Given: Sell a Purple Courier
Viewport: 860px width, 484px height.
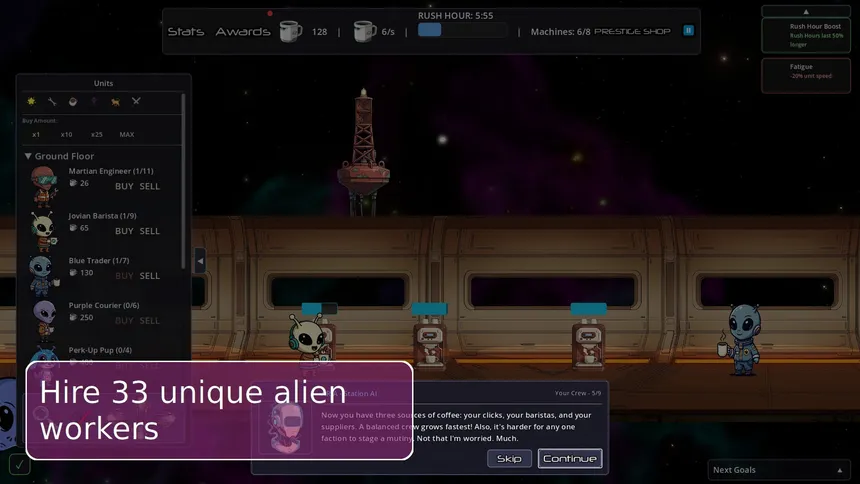Looking at the screenshot, I should point(149,320).
